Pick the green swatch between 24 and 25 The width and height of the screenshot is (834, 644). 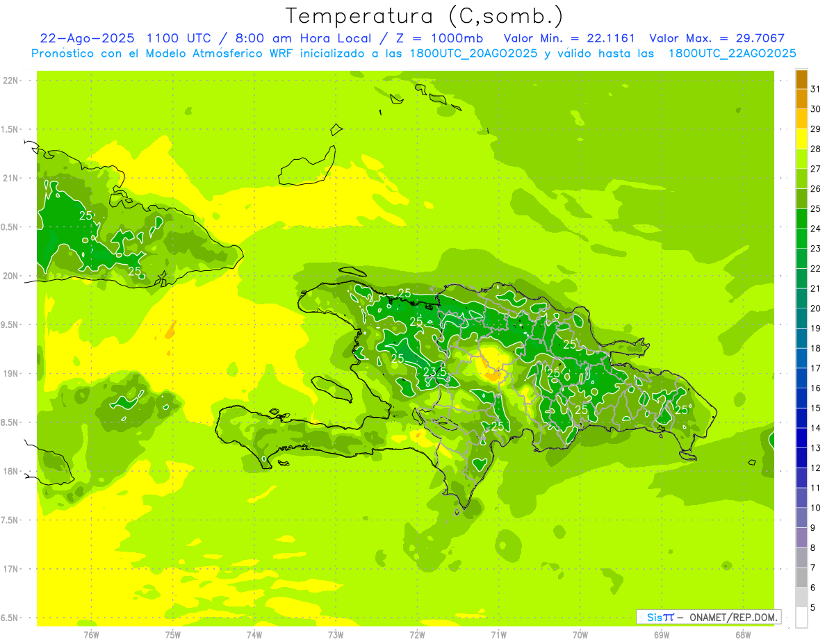(802, 218)
